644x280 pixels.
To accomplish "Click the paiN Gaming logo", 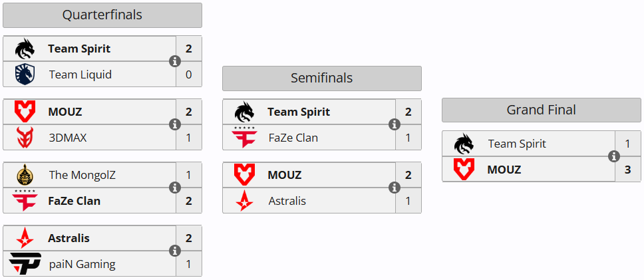I will tap(25, 263).
